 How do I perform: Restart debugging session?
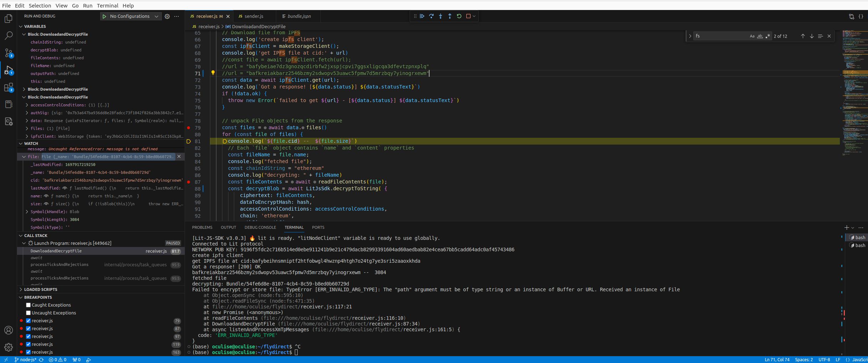pos(459,16)
